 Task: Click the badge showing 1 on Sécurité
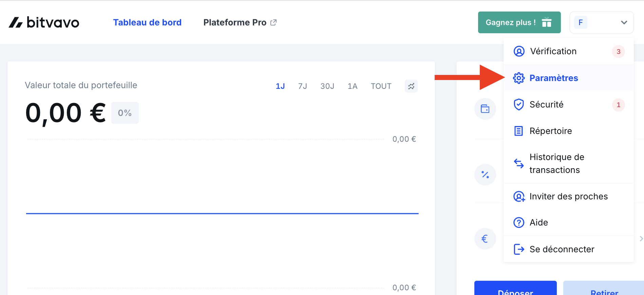(618, 105)
